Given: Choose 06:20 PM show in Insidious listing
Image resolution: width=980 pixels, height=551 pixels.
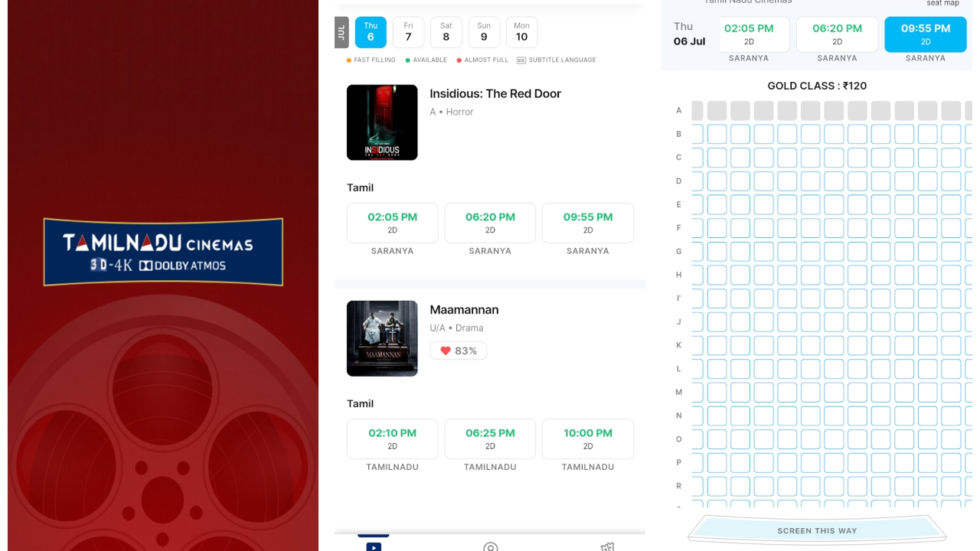Looking at the screenshot, I should click(x=490, y=223).
